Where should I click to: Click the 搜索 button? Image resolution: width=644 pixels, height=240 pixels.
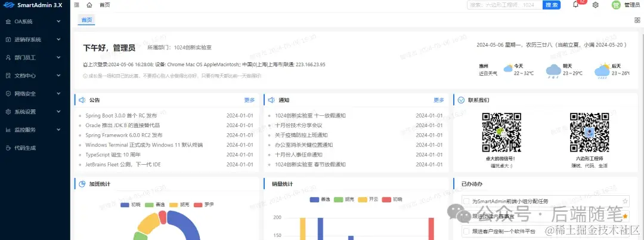[552, 5]
